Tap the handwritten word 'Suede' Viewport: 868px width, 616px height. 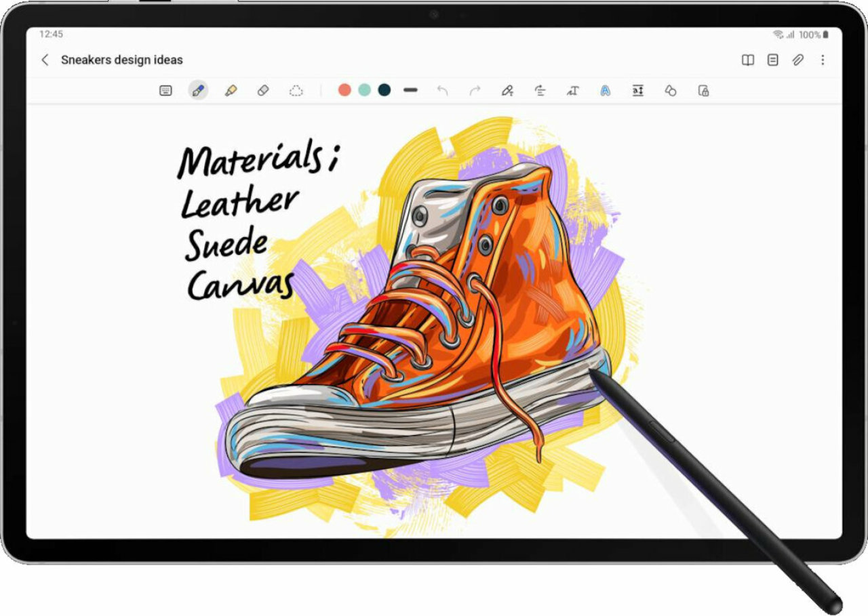[227, 244]
